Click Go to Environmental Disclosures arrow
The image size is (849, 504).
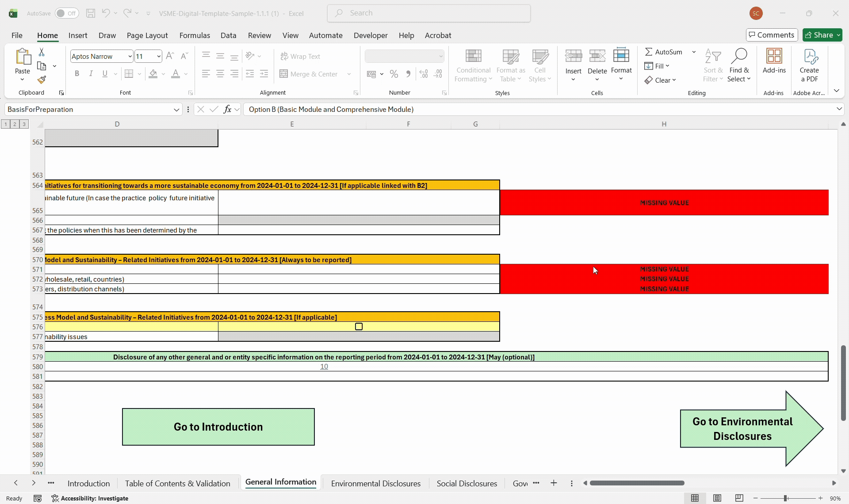click(x=752, y=428)
